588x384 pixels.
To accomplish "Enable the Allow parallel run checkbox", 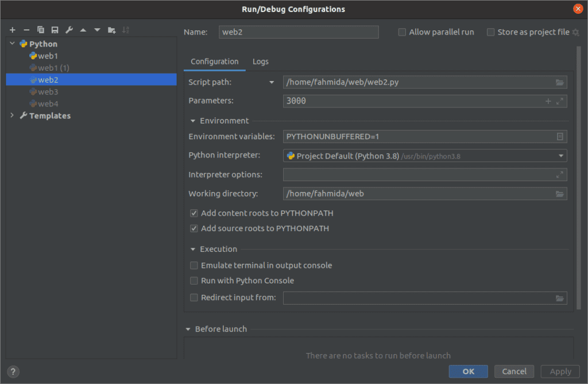I will click(x=402, y=32).
